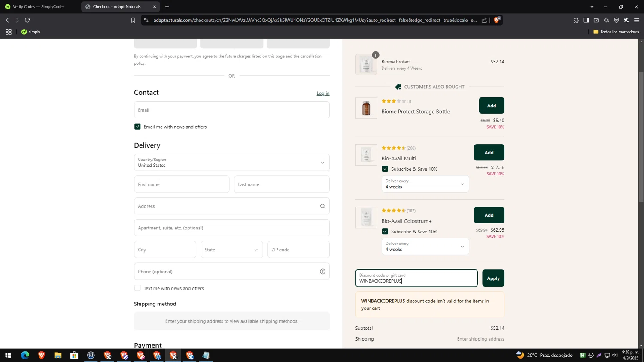Click the phone help question mark icon
The height and width of the screenshot is (362, 644).
[x=322, y=271]
